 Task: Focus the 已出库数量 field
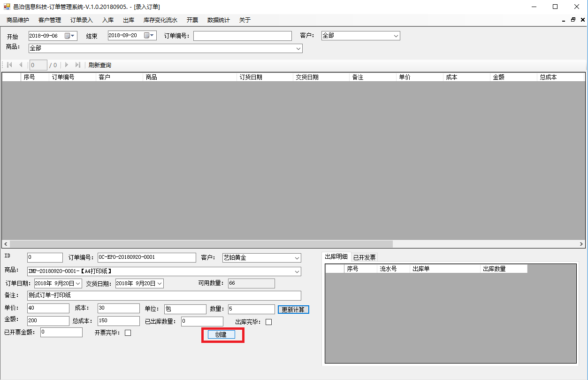click(x=202, y=321)
